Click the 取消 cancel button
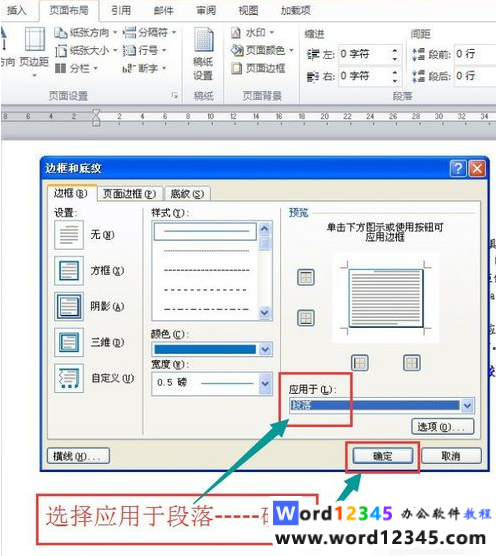Viewport: 496px width, 556px height. click(x=451, y=456)
